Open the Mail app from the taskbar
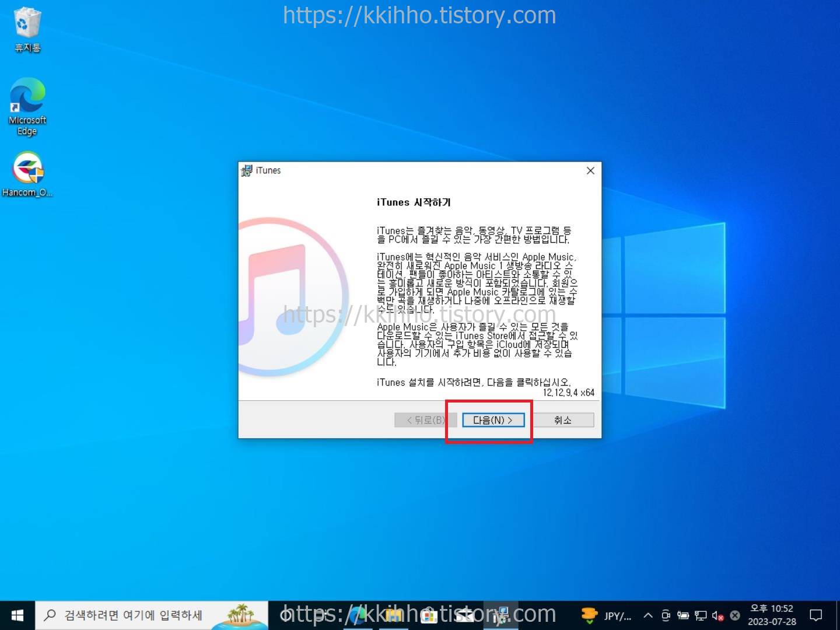Viewport: 840px width, 630px height. pos(464,615)
